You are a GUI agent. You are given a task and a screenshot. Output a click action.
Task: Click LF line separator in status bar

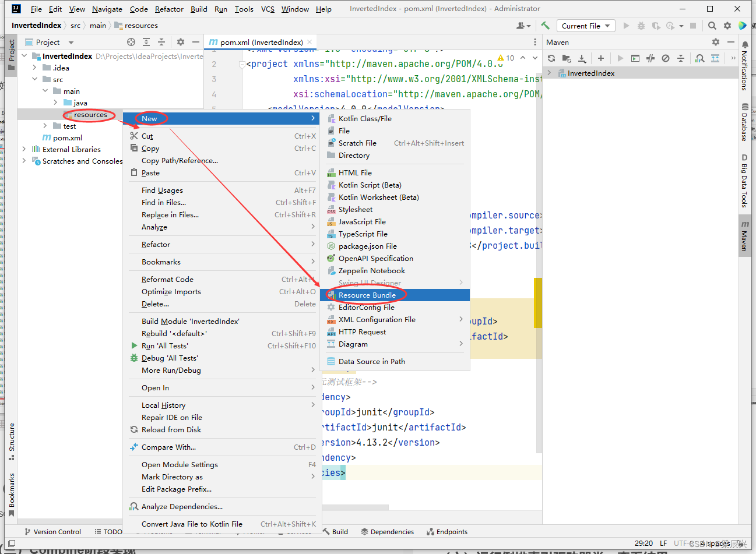point(663,543)
